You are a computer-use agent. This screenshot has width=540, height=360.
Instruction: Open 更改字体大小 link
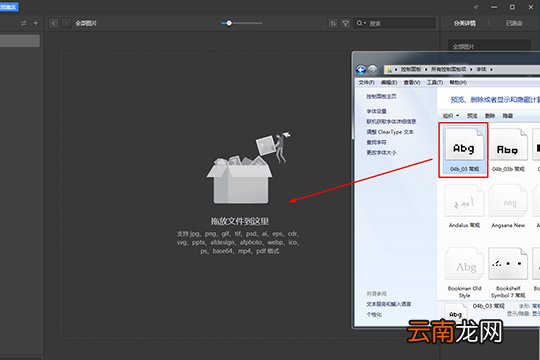point(381,153)
